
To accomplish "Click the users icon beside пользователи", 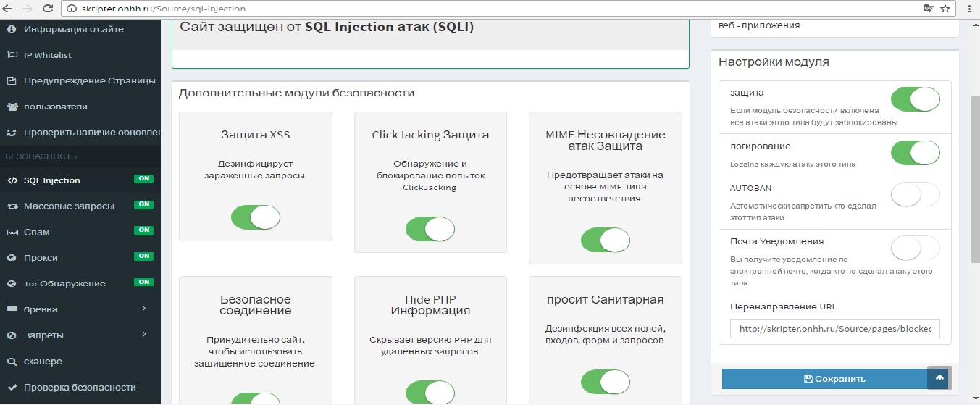I will tap(12, 107).
